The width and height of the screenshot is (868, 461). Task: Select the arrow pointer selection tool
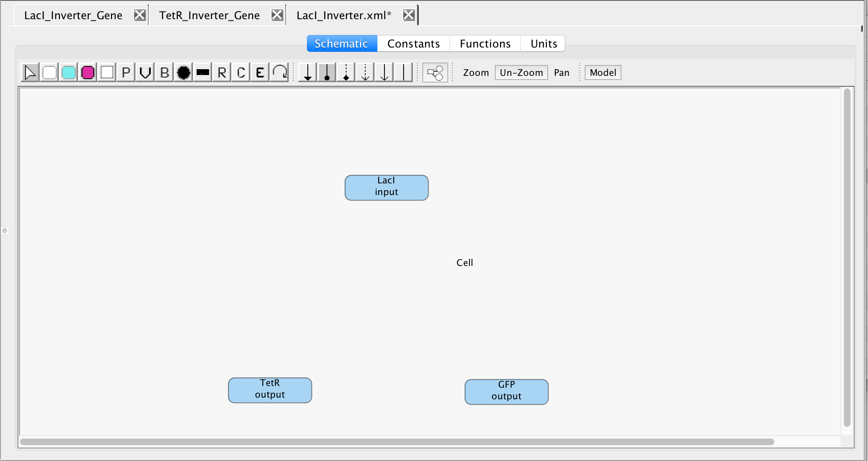tap(30, 73)
